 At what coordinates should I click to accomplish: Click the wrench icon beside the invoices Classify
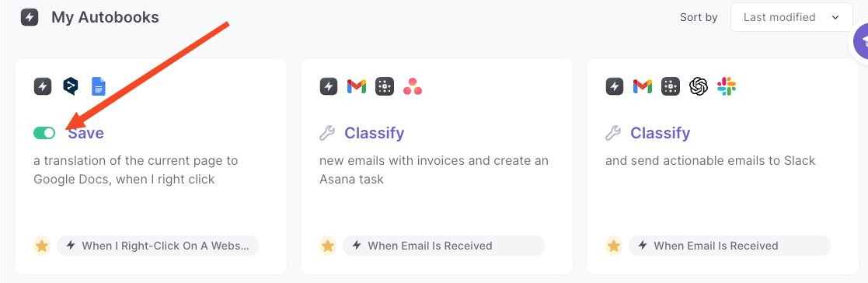pyautogui.click(x=327, y=133)
